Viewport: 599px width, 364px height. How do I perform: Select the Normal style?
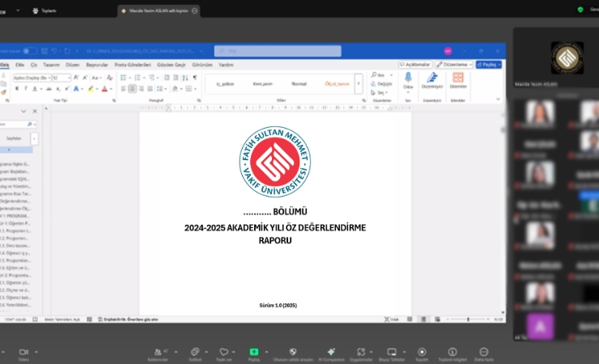(x=299, y=84)
